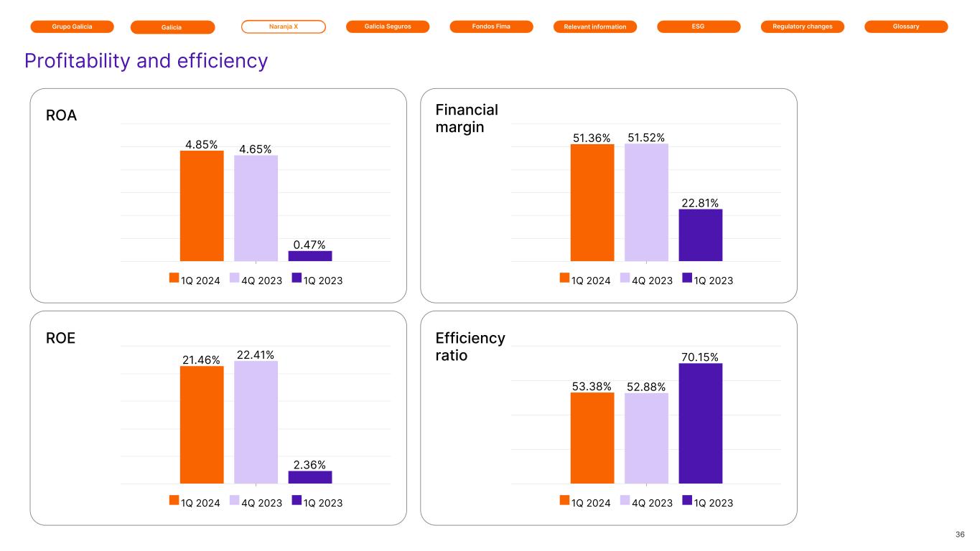This screenshot has width=980, height=551.
Task: Select the 22.41% bar in ROE chart
Action: (256, 422)
